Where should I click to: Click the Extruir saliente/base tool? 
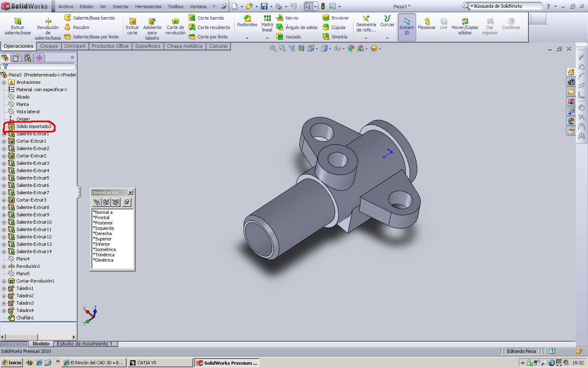point(18,26)
